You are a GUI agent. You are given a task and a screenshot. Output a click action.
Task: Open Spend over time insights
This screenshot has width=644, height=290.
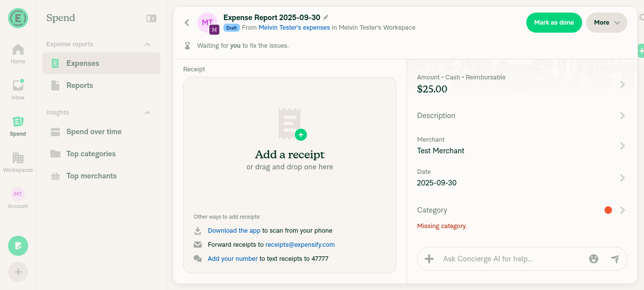point(101,132)
